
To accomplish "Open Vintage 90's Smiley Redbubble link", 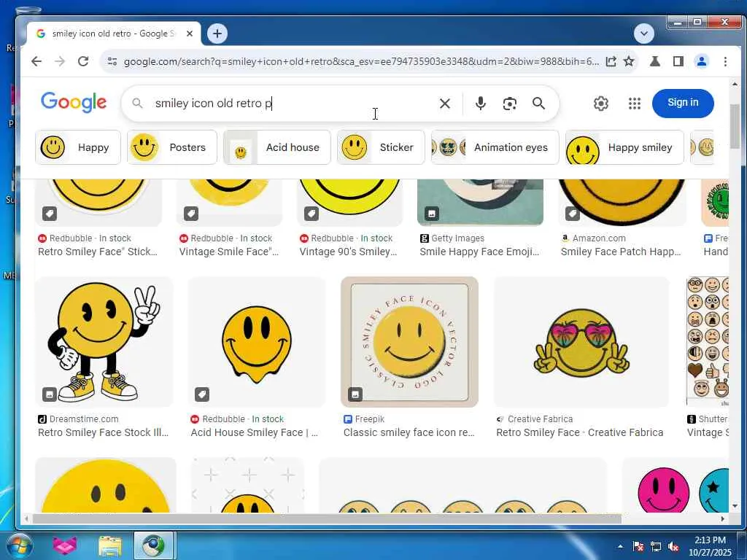I will coord(348,252).
